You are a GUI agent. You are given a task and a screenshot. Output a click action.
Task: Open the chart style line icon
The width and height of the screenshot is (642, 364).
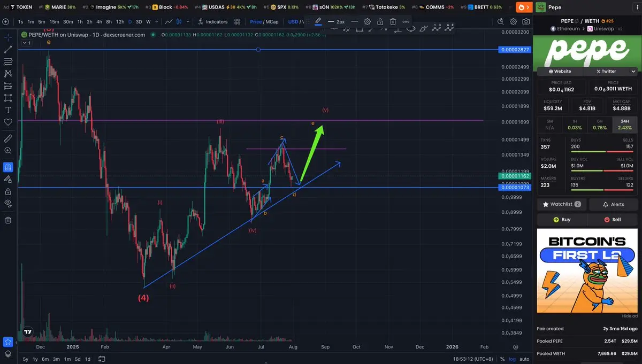coord(169,22)
